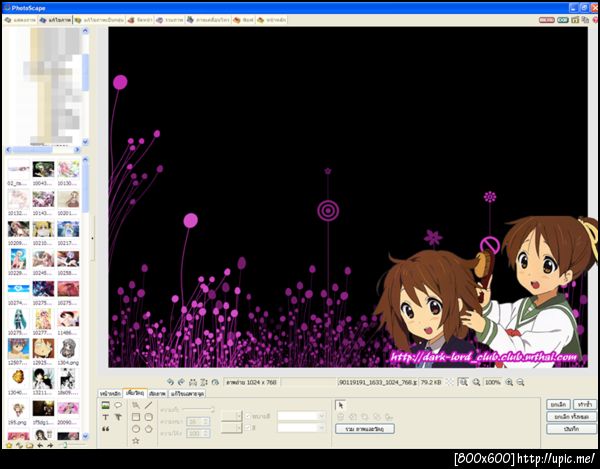
Task: Open the Crop tab in the editor panel
Action: point(158,393)
